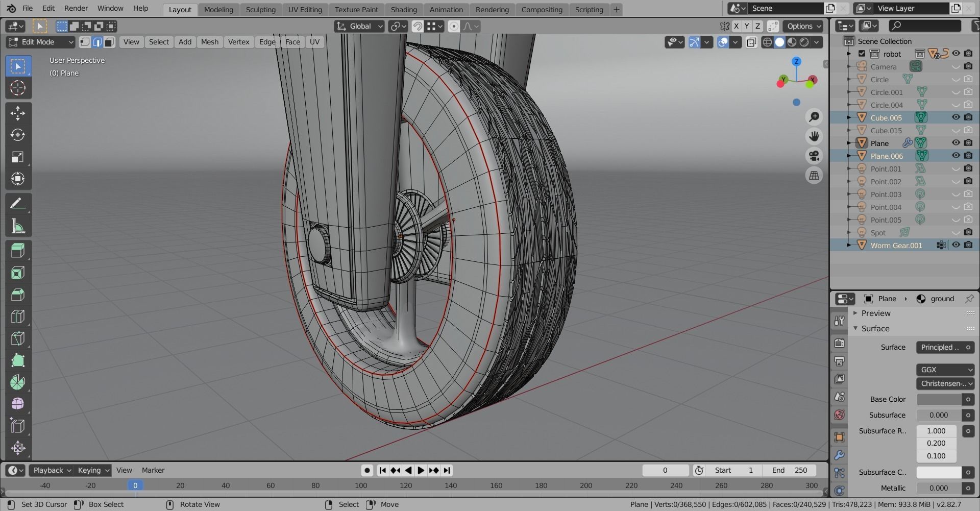Select the Shrink/Fatten tool
This screenshot has width=980, height=511.
tap(18, 448)
